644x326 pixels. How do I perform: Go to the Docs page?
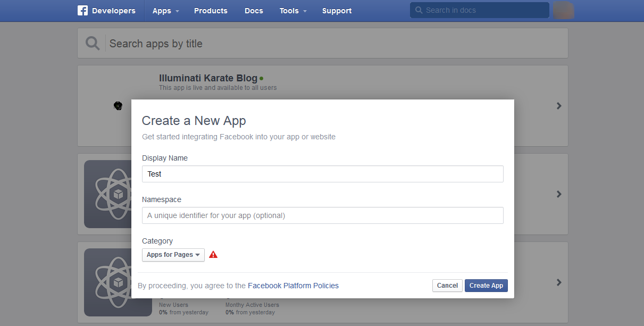tap(254, 11)
